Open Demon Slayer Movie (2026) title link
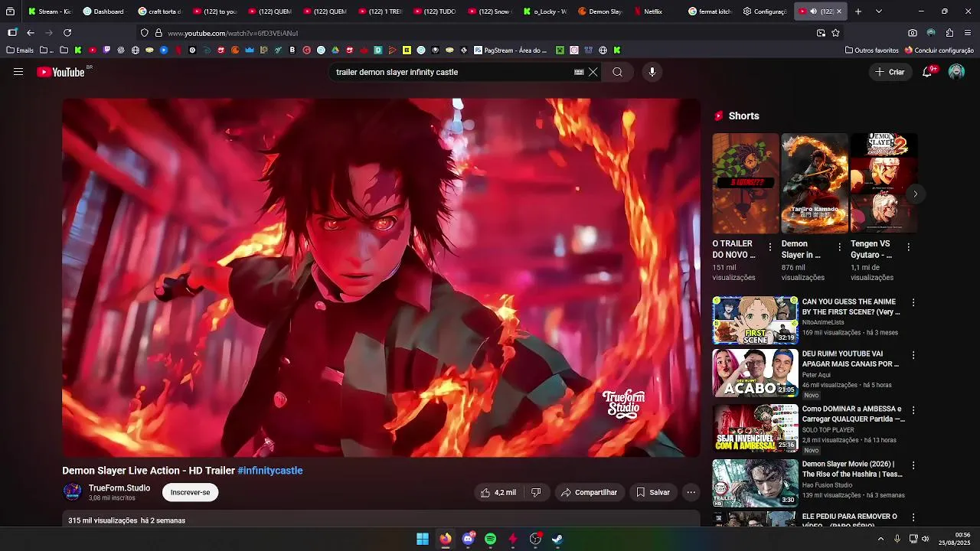Image resolution: width=980 pixels, height=551 pixels. point(852,469)
